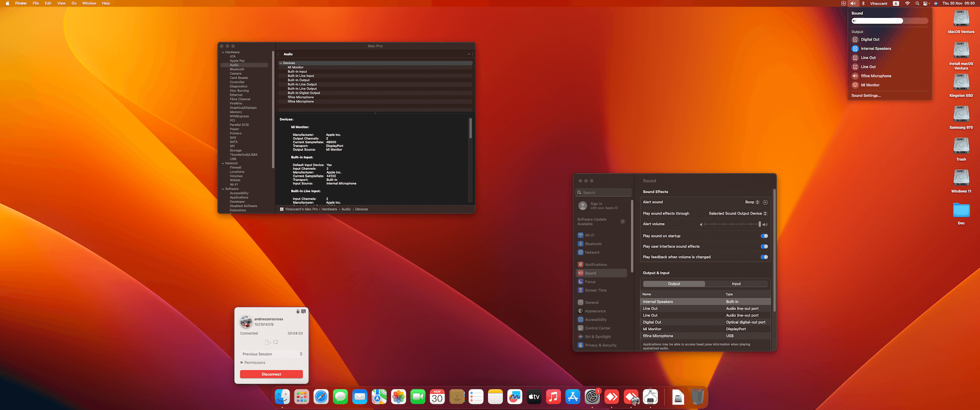Viewport: 980px width, 410px height.
Task: Open Notifications in Settings sidebar
Action: [602, 265]
